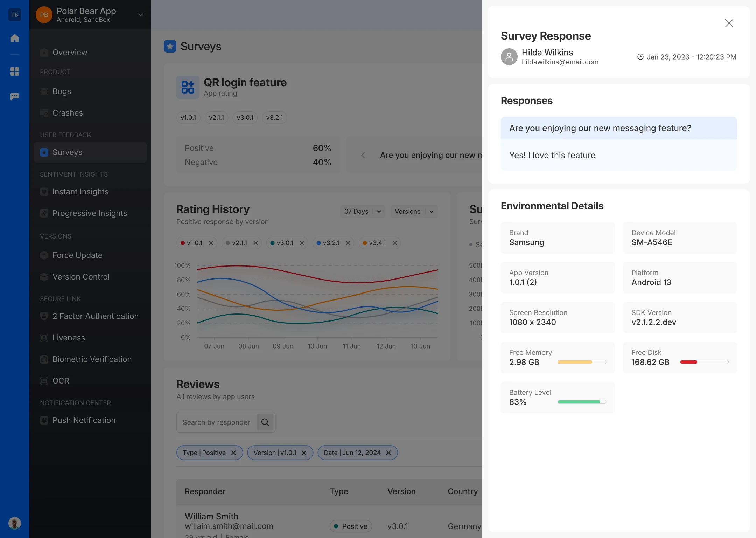Open the chat messages icon in left rail
756x538 pixels.
point(15,96)
